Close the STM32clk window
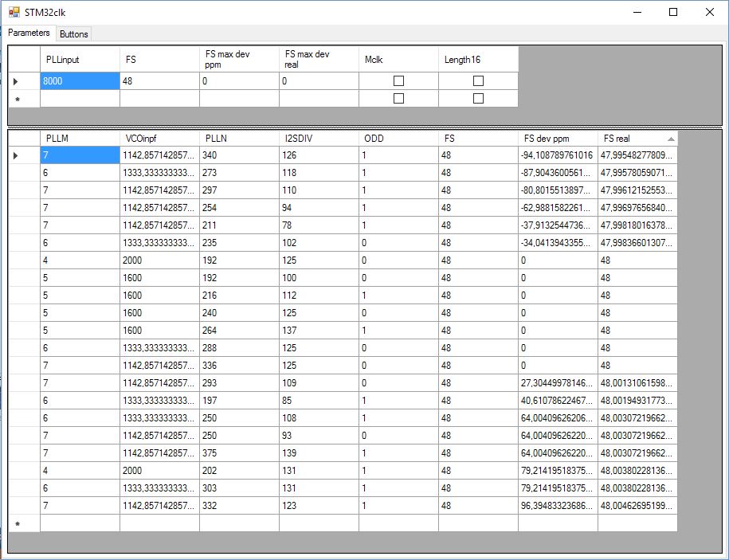729x560 pixels. (709, 12)
